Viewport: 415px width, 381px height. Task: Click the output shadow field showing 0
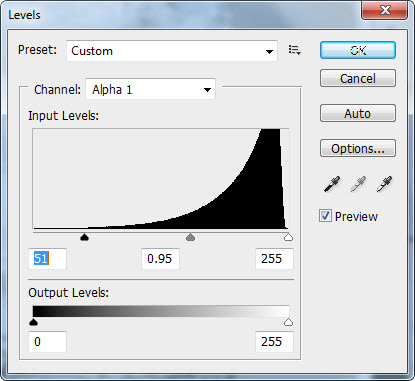click(47, 342)
